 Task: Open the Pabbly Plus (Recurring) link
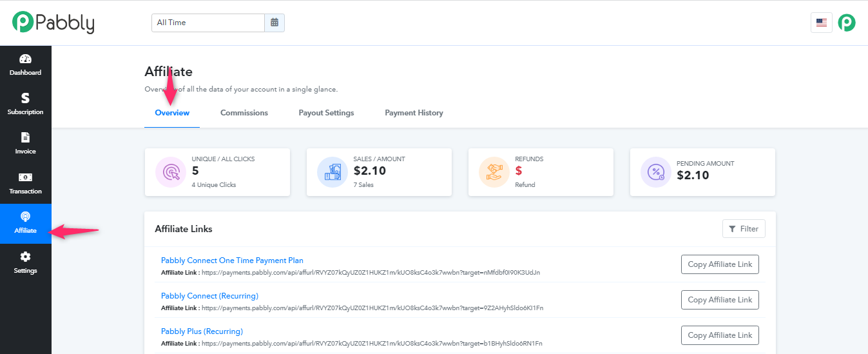tap(202, 331)
